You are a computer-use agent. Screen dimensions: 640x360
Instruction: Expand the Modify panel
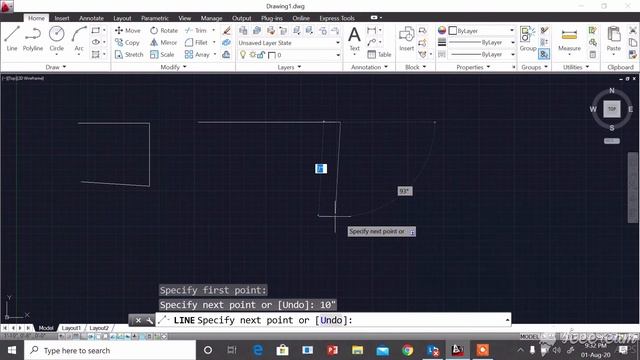(173, 67)
